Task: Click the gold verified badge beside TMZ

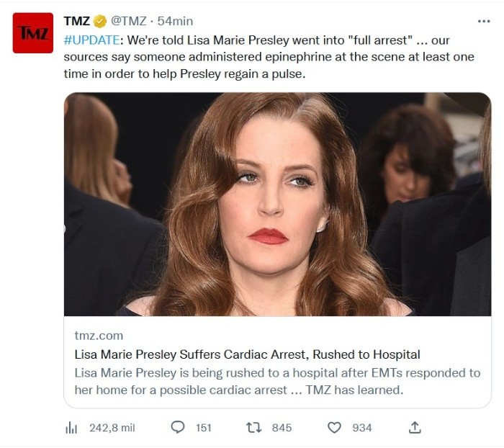Action: (x=100, y=21)
